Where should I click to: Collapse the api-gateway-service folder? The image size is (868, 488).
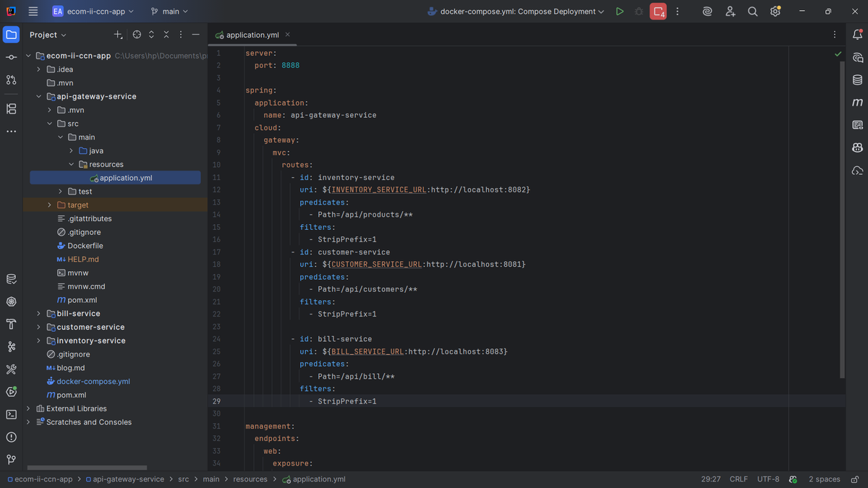click(x=39, y=96)
